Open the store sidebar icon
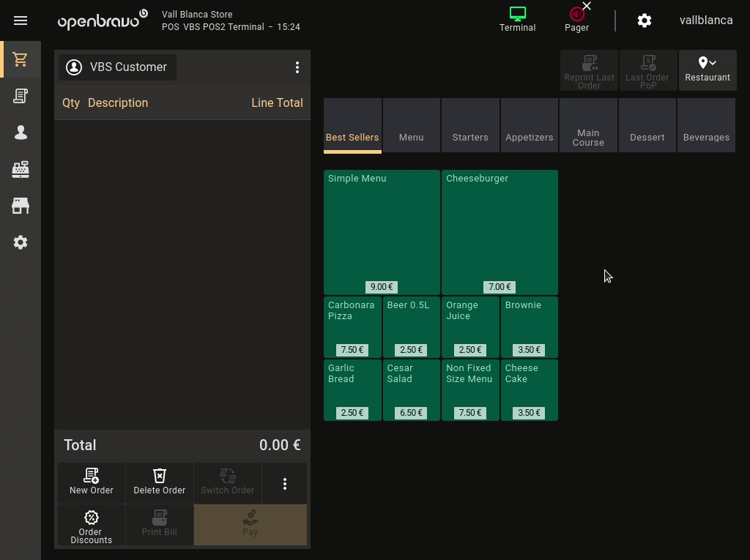The height and width of the screenshot is (560, 750). (x=21, y=206)
